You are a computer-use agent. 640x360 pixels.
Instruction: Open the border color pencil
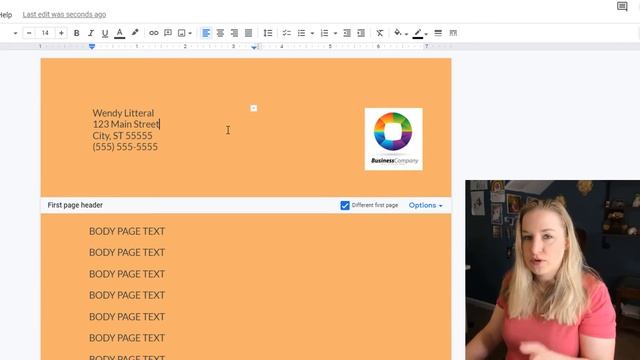point(418,33)
